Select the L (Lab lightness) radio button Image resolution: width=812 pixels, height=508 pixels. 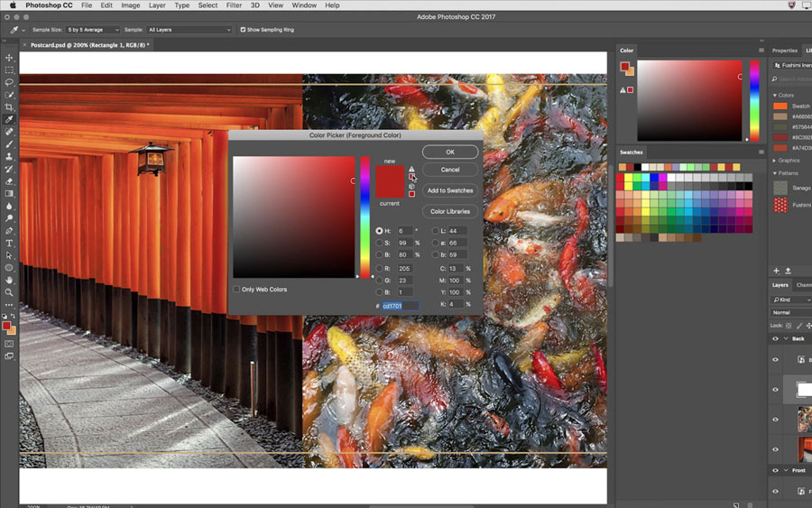[436, 231]
